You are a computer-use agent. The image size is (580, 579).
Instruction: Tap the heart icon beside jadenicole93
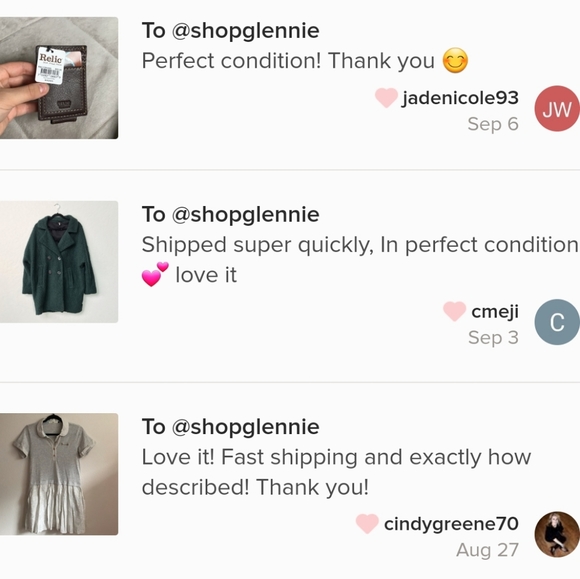coord(386,98)
